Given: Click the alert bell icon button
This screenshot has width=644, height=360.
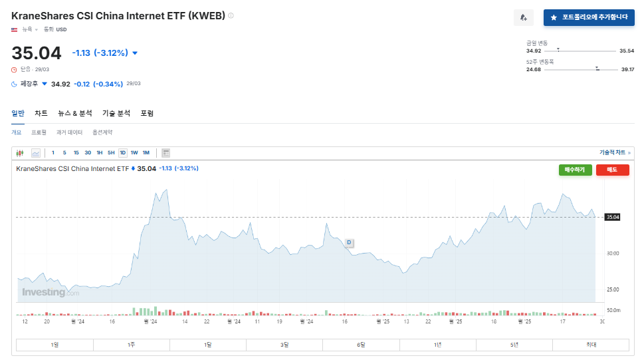Looking at the screenshot, I should point(523,18).
